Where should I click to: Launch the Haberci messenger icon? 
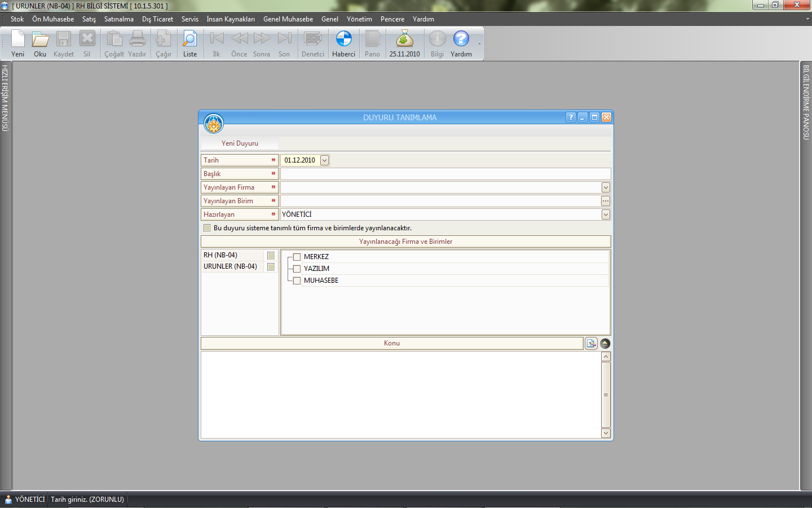click(343, 40)
